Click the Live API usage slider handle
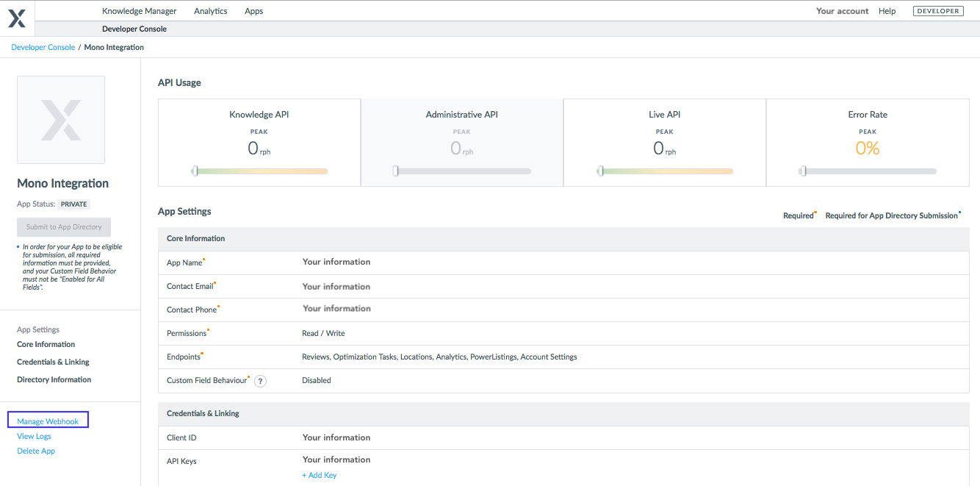Image resolution: width=980 pixels, height=486 pixels. coord(601,171)
